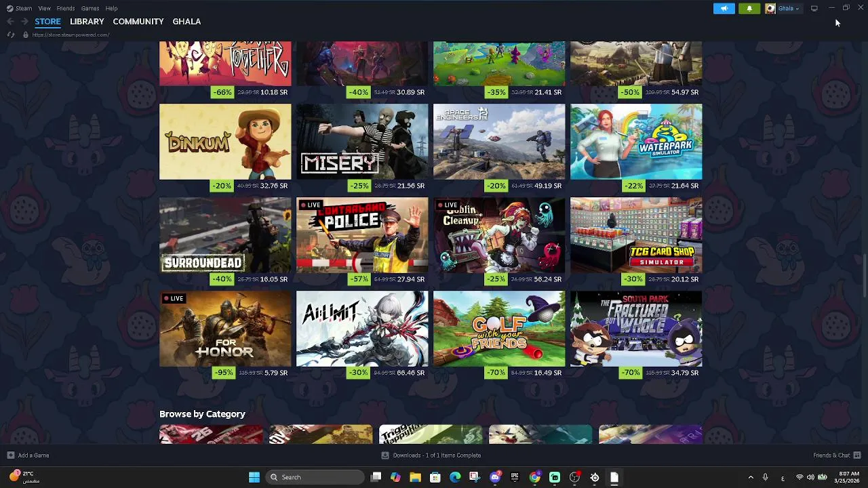This screenshot has height=488, width=868.
Task: Switch to the LIBRARY tab
Action: tap(87, 22)
